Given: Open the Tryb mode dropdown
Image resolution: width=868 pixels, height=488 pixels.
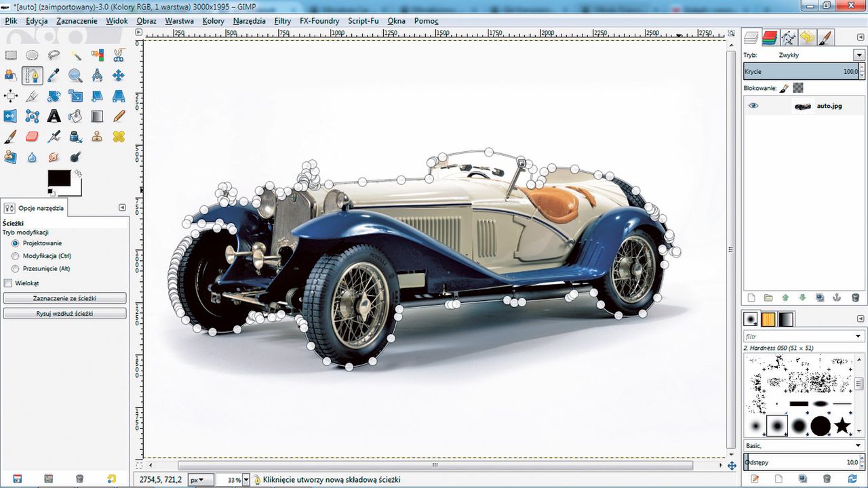Looking at the screenshot, I should pyautogui.click(x=859, y=55).
